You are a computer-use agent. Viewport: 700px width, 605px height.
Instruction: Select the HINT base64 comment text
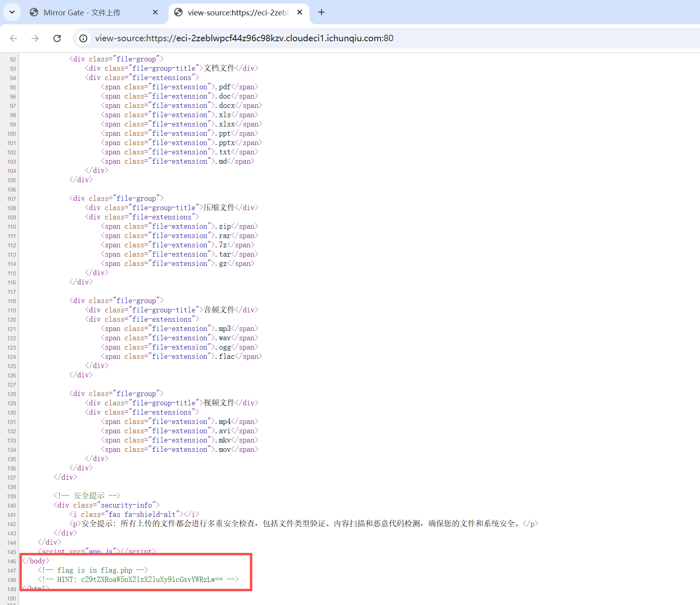click(x=137, y=579)
